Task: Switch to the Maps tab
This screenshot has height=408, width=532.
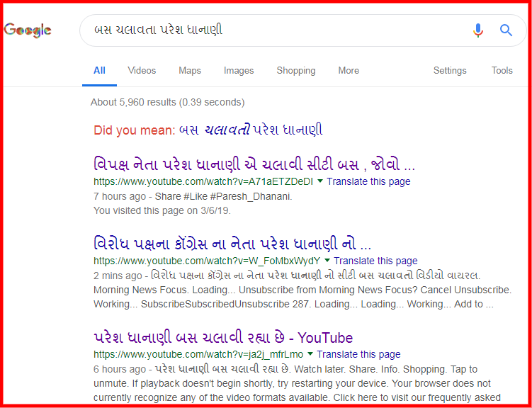Action: 190,71
